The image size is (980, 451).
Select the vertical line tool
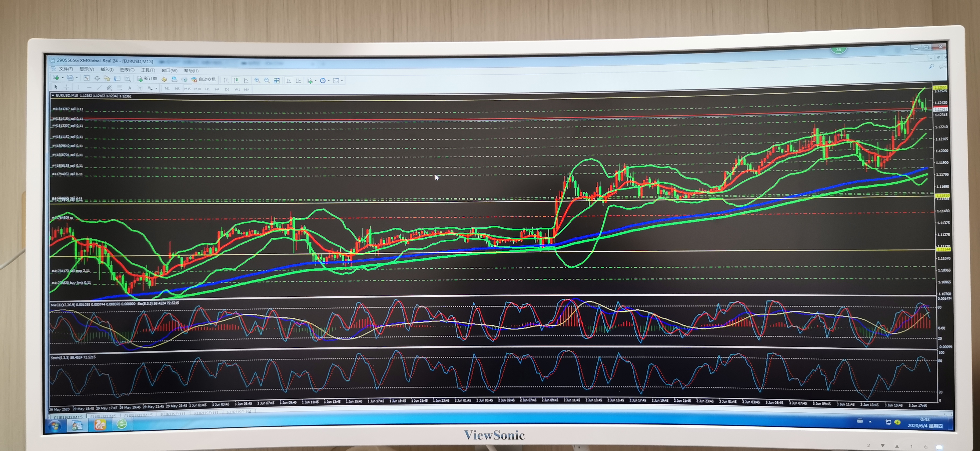click(x=79, y=88)
